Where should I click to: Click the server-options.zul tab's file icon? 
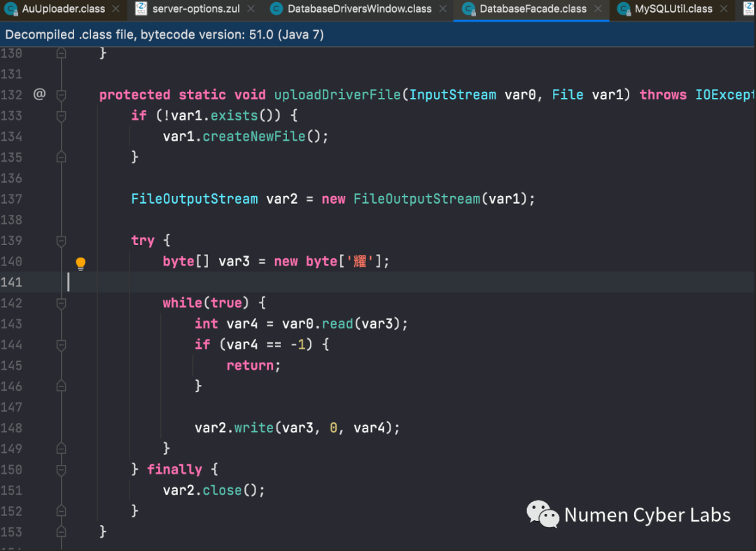(141, 9)
